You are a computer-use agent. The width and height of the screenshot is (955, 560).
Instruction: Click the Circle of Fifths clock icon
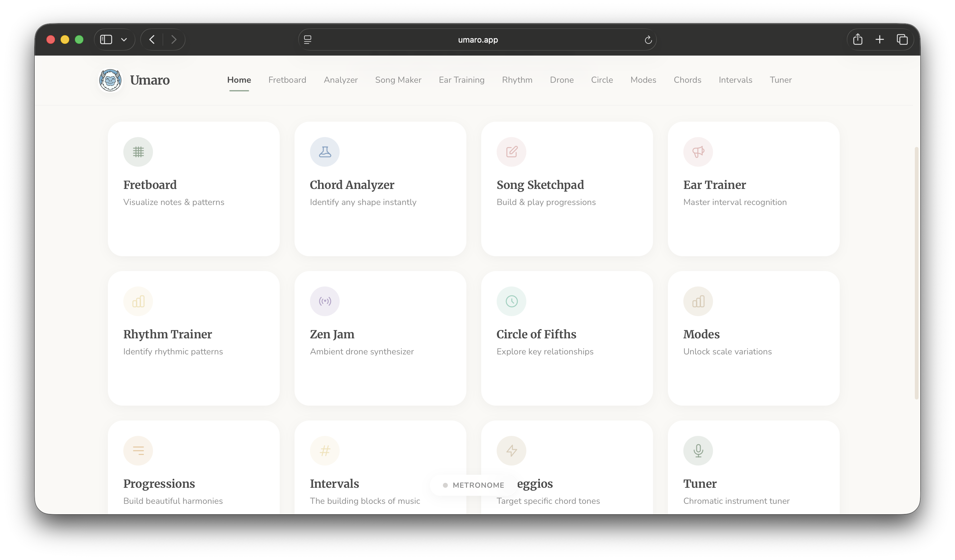(x=511, y=301)
